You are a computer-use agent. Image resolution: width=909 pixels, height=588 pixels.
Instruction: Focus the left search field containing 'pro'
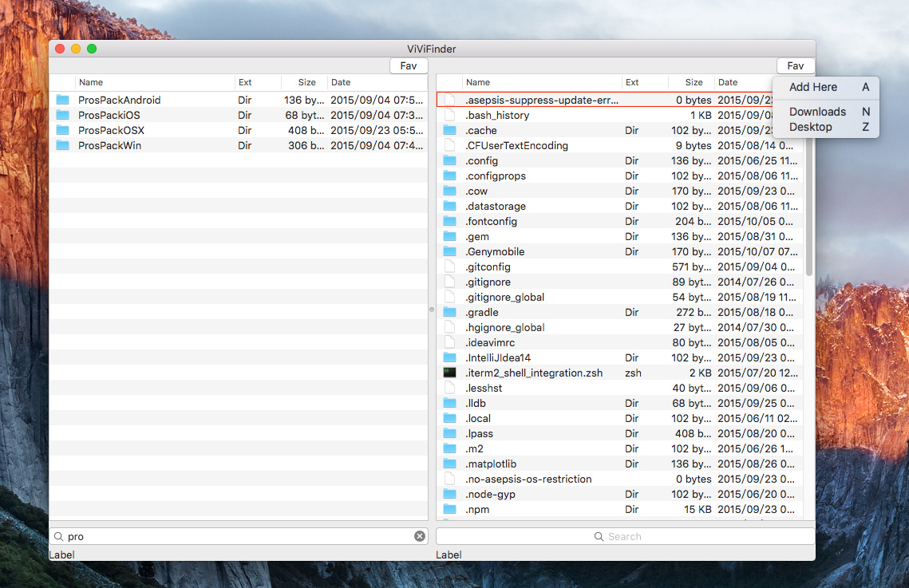[239, 536]
